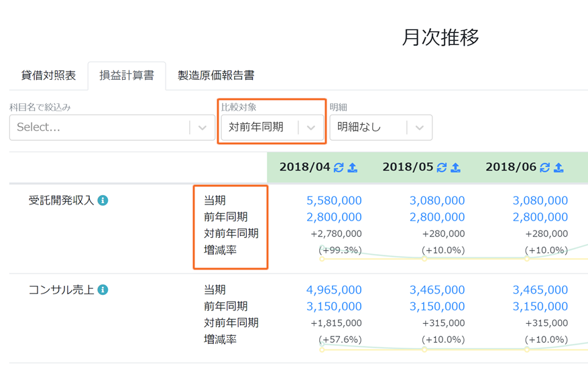Click the refresh icon next to 2018/06
588x366 pixels.
click(545, 168)
